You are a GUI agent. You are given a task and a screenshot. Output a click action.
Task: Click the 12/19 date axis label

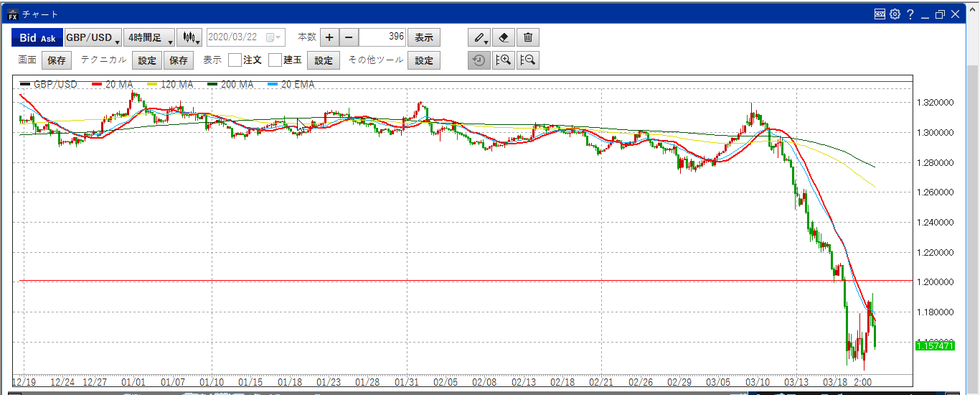[x=24, y=382]
